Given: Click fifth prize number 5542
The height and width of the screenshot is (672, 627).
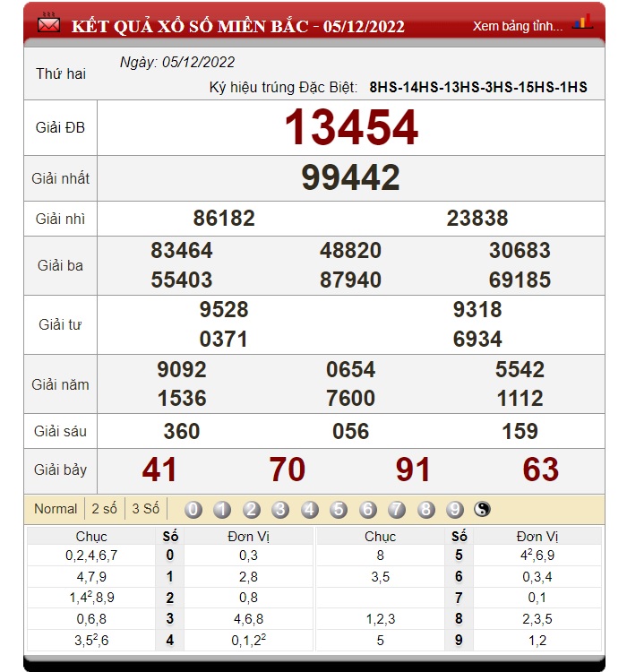Looking at the screenshot, I should point(520,369).
